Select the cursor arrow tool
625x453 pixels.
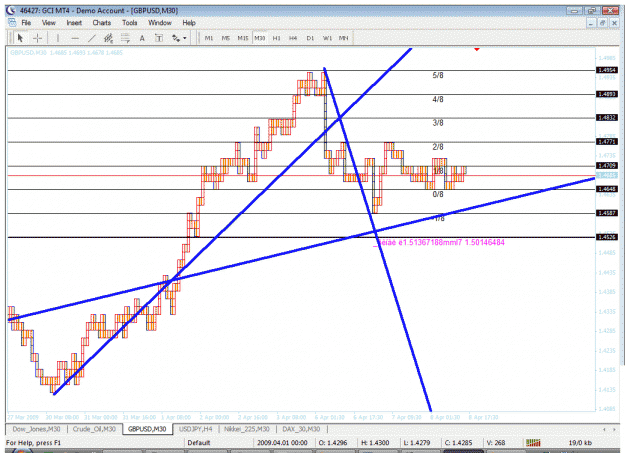[20, 38]
